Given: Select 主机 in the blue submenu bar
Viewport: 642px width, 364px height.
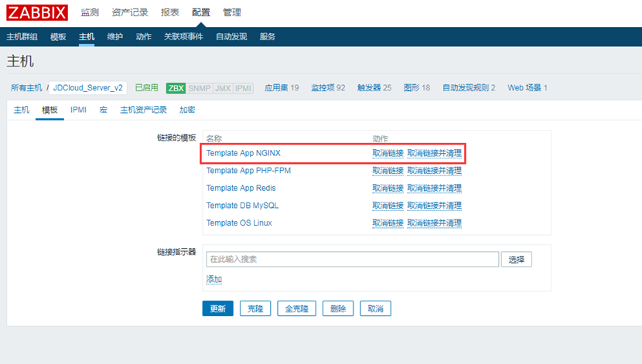Looking at the screenshot, I should [87, 37].
